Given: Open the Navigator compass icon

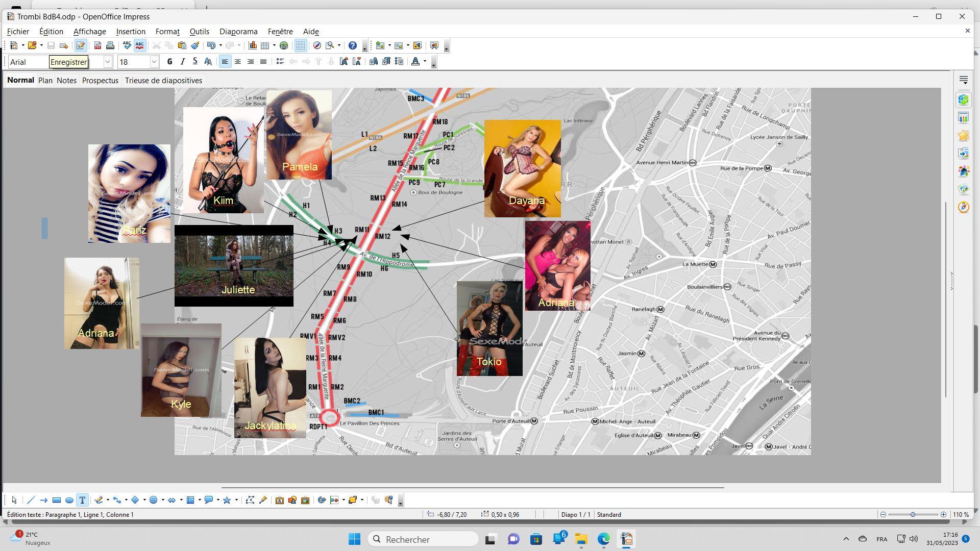Looking at the screenshot, I should (317, 46).
